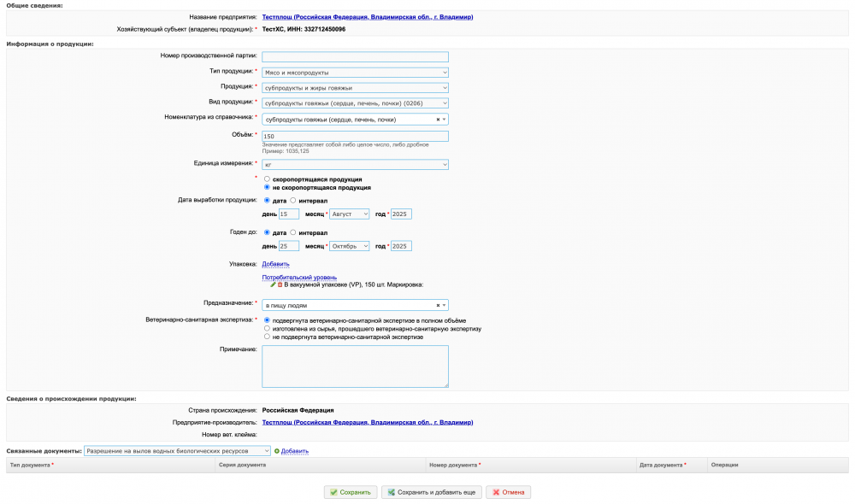Open the Тип продукции dropdown
This screenshot has height=504, width=855.
355,73
